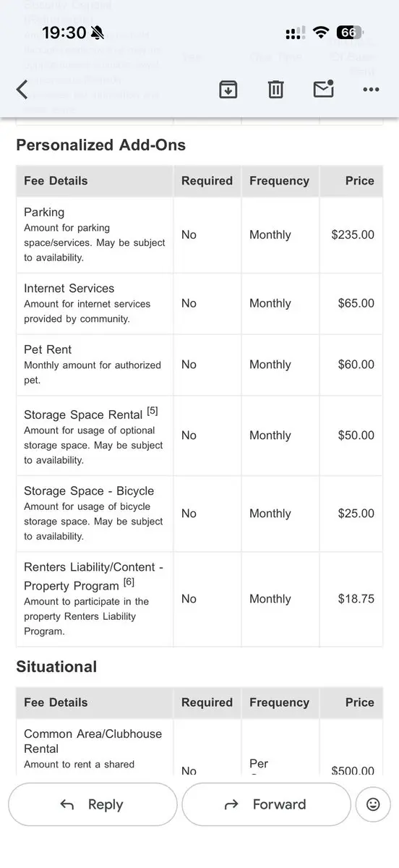The height and width of the screenshot is (868, 399).
Task: Select the Internet Services $65.00 price
Action: tap(356, 304)
